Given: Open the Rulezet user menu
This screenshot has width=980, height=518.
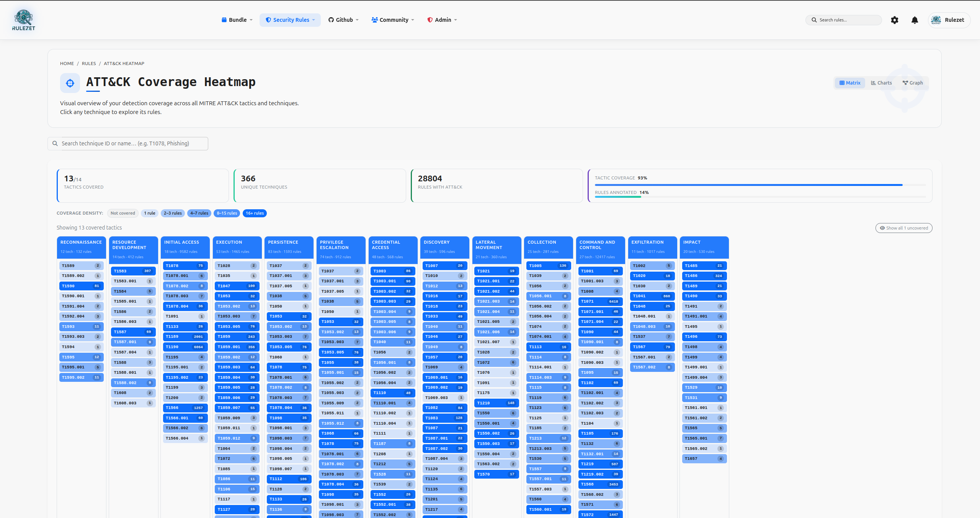Looking at the screenshot, I should click(x=949, y=20).
